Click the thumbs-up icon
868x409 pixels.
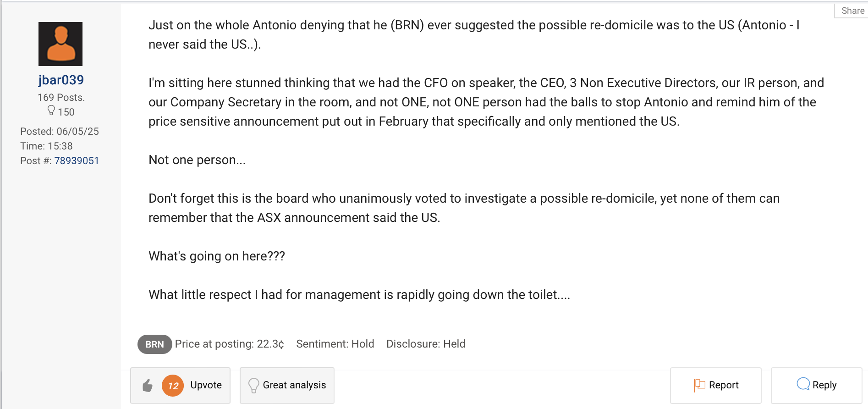coord(147,386)
